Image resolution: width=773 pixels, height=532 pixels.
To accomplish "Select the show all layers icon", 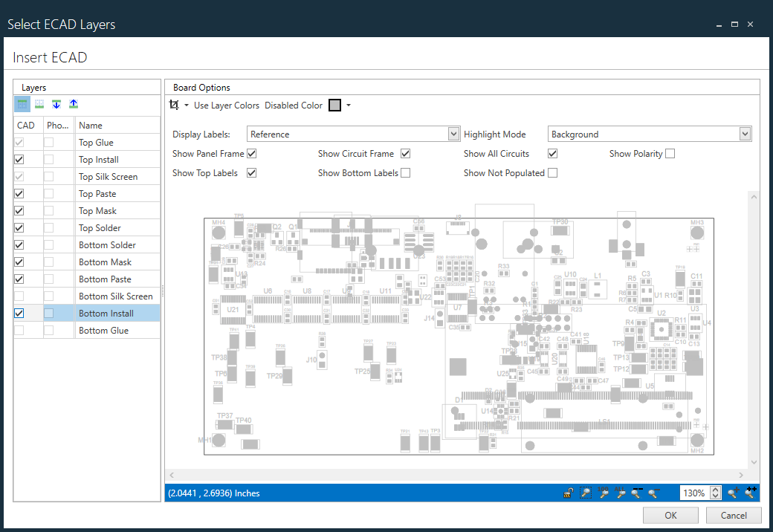I will 22,103.
